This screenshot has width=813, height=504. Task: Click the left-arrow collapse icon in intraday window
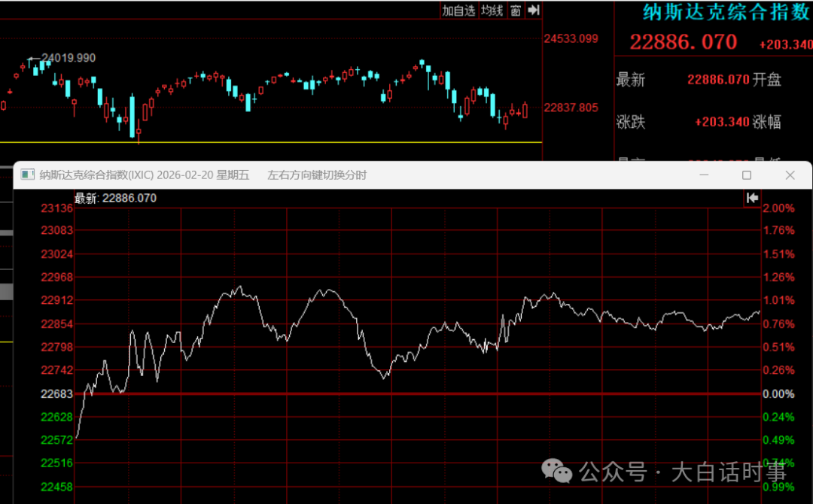752,197
